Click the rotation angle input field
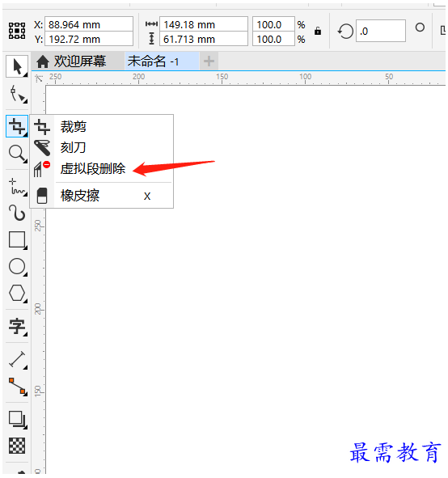448x478 pixels. [x=381, y=31]
